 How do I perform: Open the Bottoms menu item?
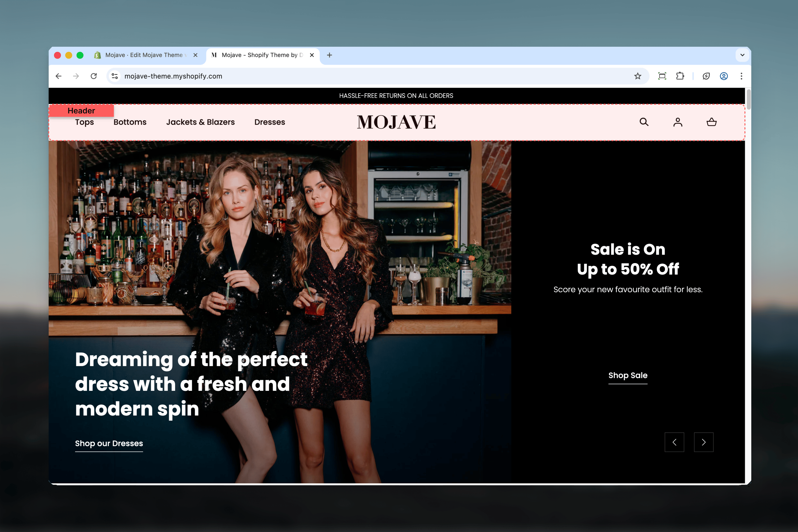(130, 122)
